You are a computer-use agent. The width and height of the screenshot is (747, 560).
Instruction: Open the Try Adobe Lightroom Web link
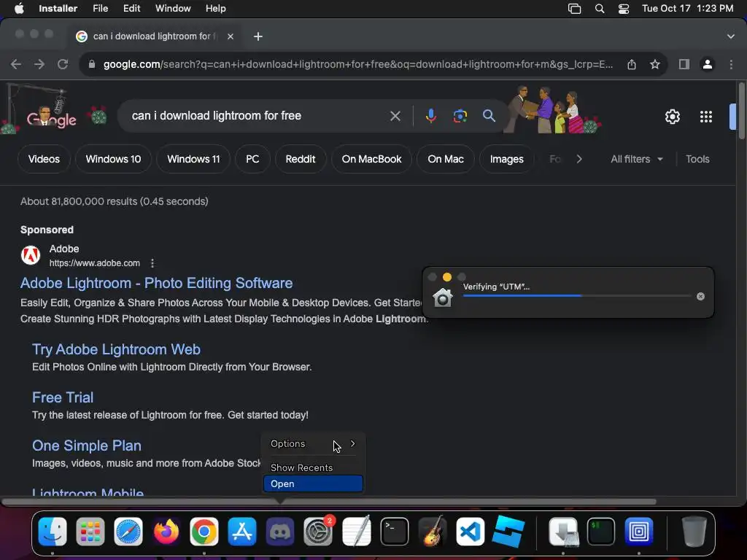click(116, 349)
